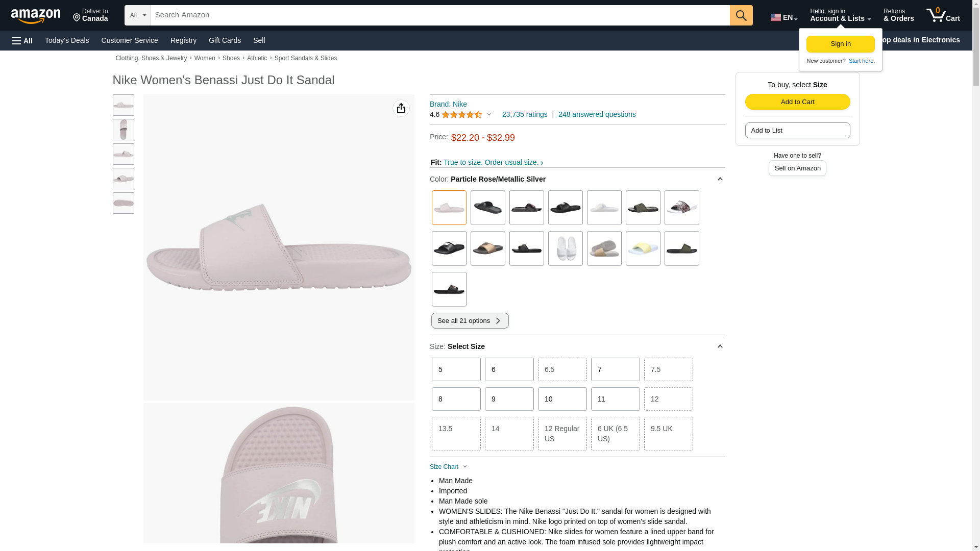Viewport: 980px width, 551px height.
Task: Click the share icon on product image
Action: 401,108
